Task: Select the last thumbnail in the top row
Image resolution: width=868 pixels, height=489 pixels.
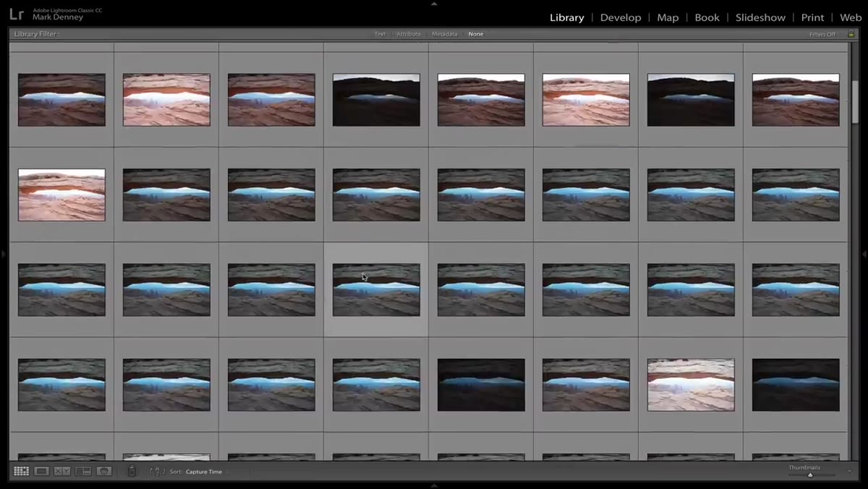Action: [x=796, y=100]
